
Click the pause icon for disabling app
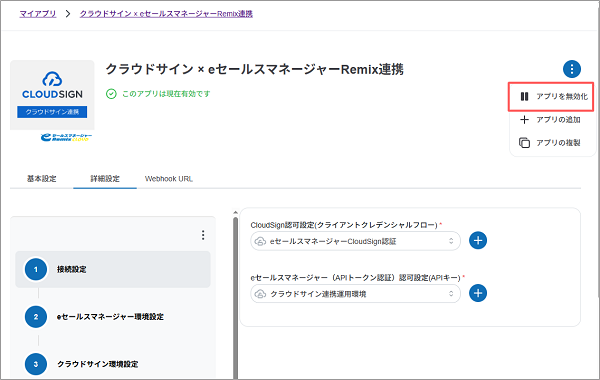coord(524,96)
